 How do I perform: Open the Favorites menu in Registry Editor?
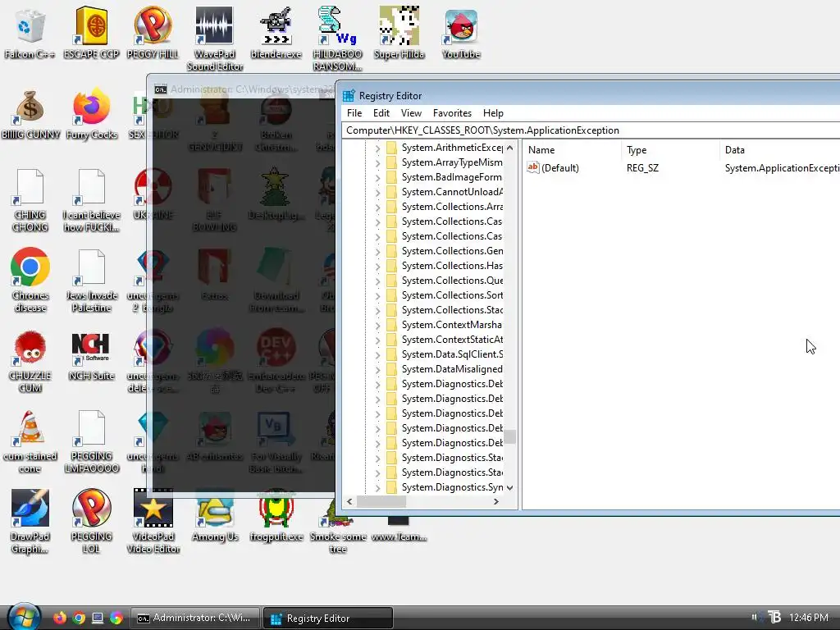(x=452, y=113)
